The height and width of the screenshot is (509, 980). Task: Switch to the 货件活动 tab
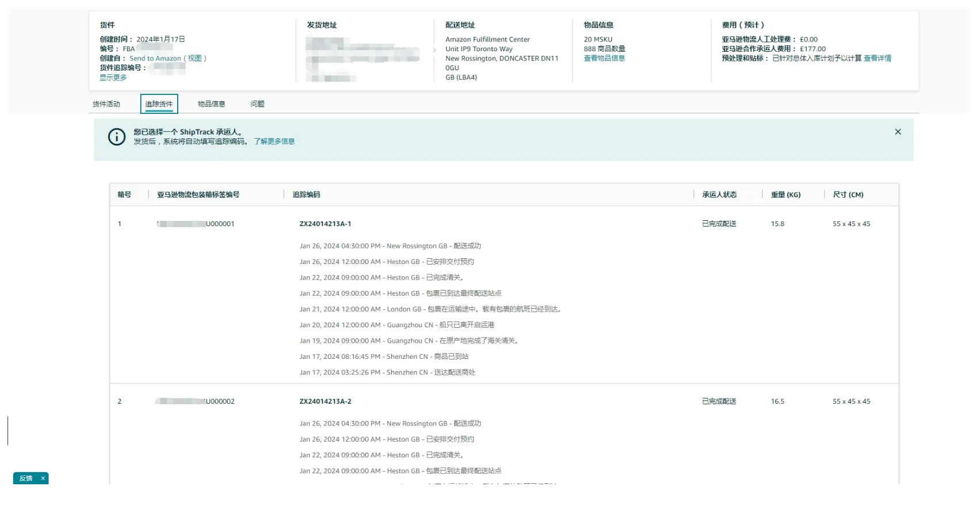click(x=106, y=104)
